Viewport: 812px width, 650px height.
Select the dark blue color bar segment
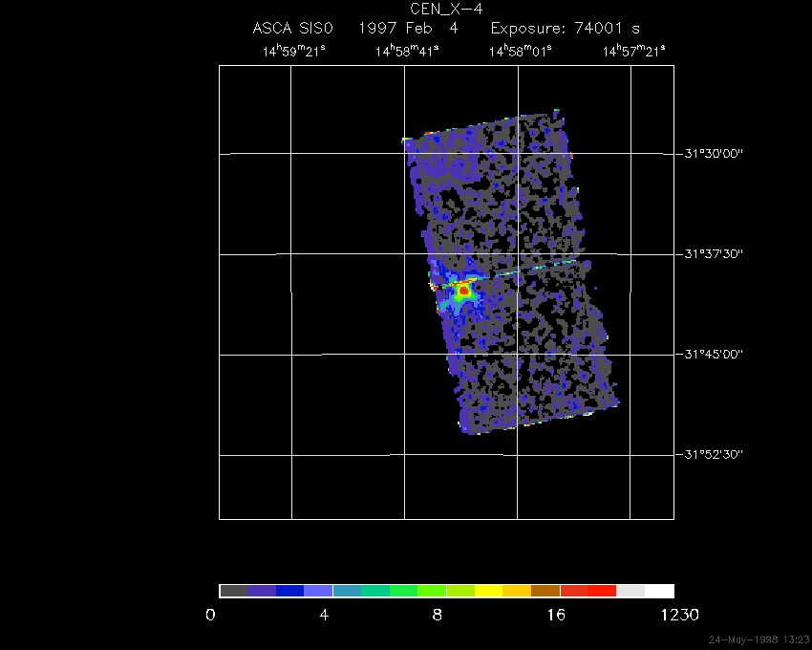(x=290, y=591)
